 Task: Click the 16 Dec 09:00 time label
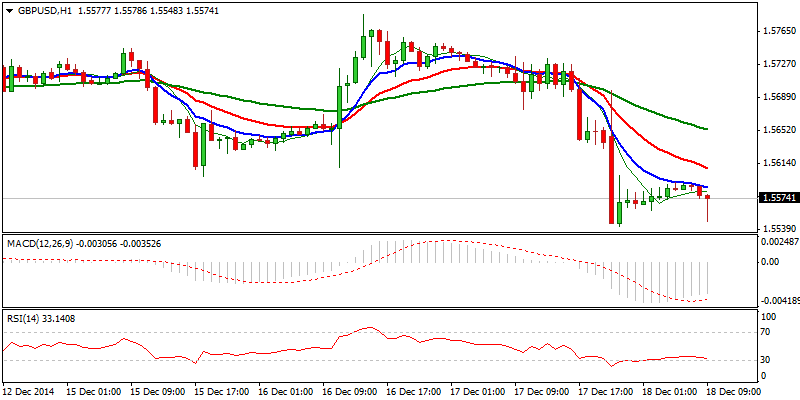pos(349,391)
